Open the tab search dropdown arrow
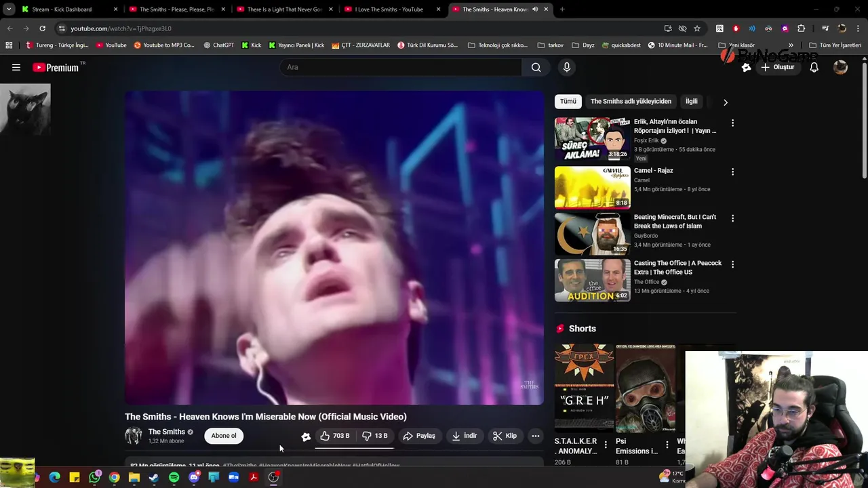The height and width of the screenshot is (488, 868). [x=8, y=9]
